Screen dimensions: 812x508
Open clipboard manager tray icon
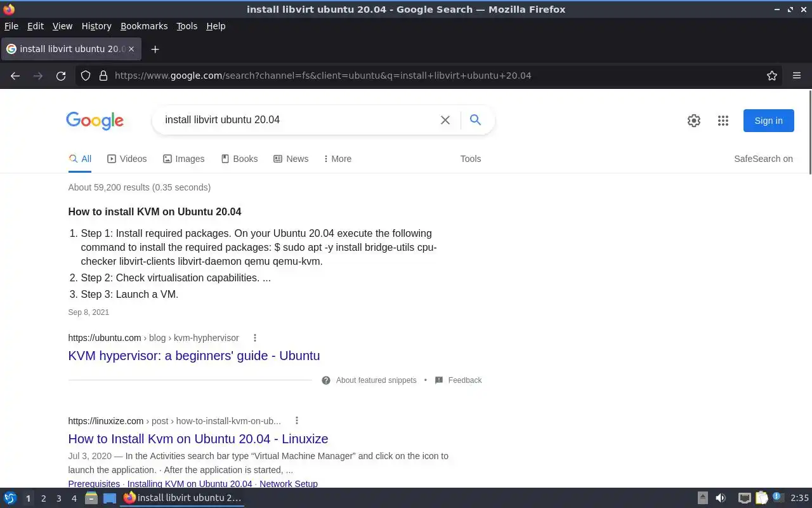point(761,498)
